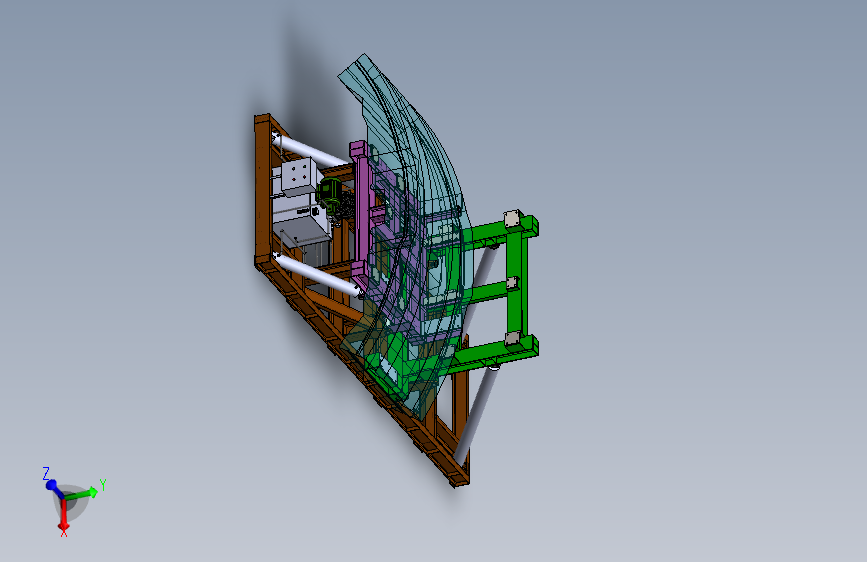The image size is (867, 562).
Task: Select the top beige pad on green frame
Action: (x=513, y=218)
